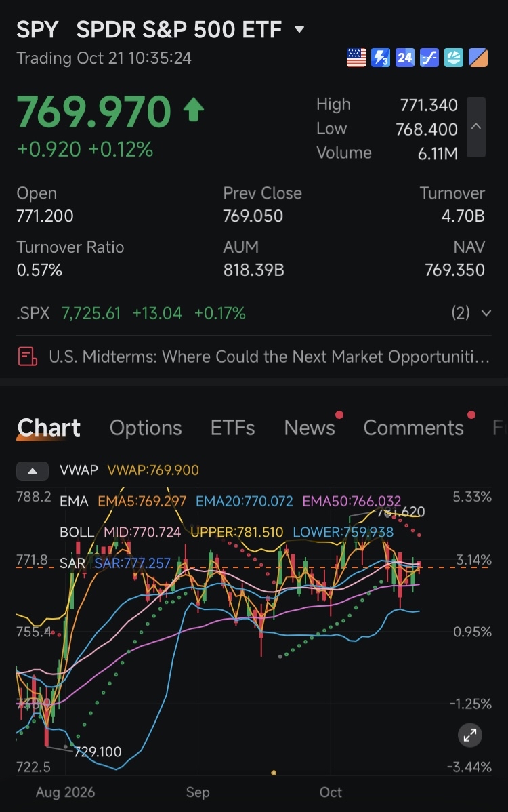Tap the MID:770.724 value
Viewport: 508px width, 812px height.
click(x=142, y=532)
